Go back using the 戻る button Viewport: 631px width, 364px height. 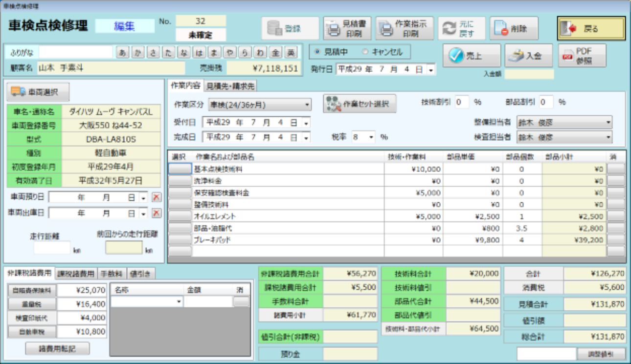(x=591, y=28)
